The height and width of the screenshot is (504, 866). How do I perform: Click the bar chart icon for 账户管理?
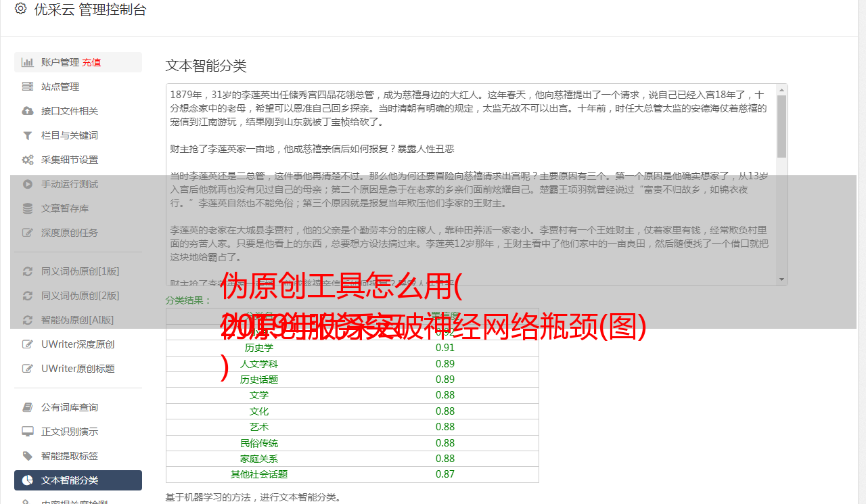click(28, 62)
